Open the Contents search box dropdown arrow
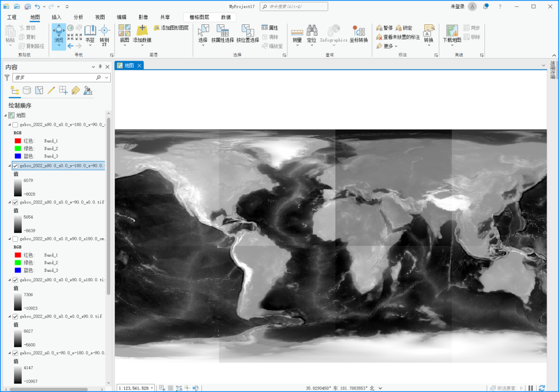Viewport: 559px width, 392px height. 107,77
